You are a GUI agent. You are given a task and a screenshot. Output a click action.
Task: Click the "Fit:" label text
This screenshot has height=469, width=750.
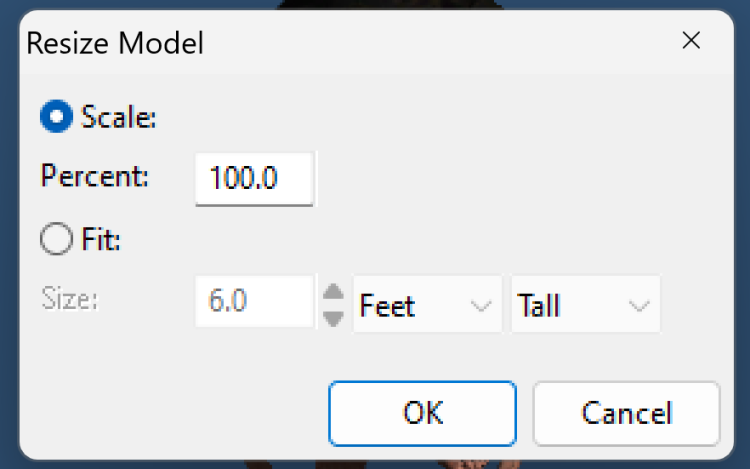coord(101,240)
